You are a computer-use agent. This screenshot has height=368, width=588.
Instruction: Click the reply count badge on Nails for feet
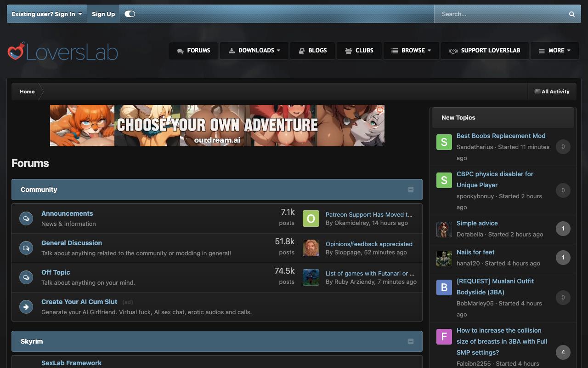(x=563, y=258)
